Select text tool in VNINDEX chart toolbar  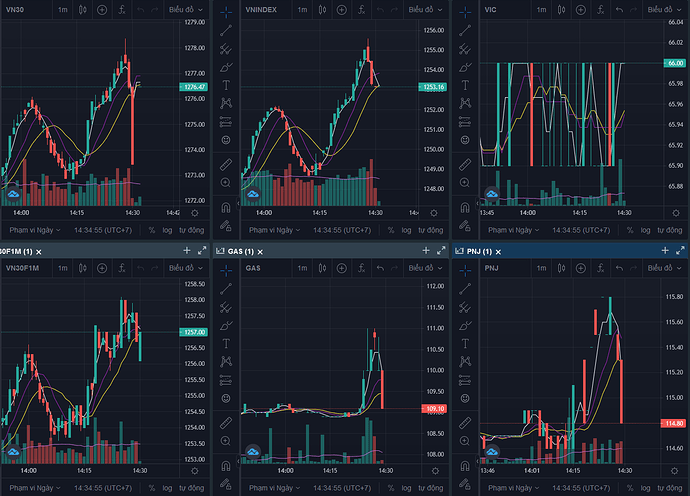[x=226, y=85]
